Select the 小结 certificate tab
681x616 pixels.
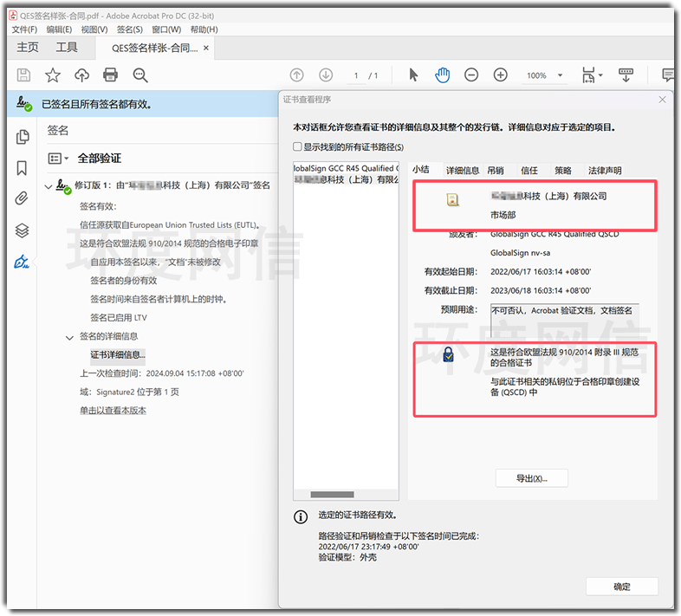coord(421,170)
